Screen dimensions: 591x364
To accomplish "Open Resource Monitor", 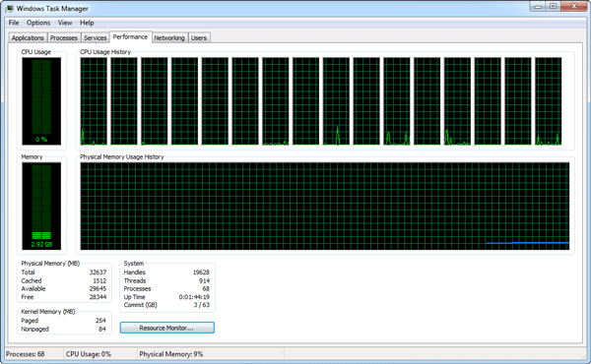I will click(167, 328).
